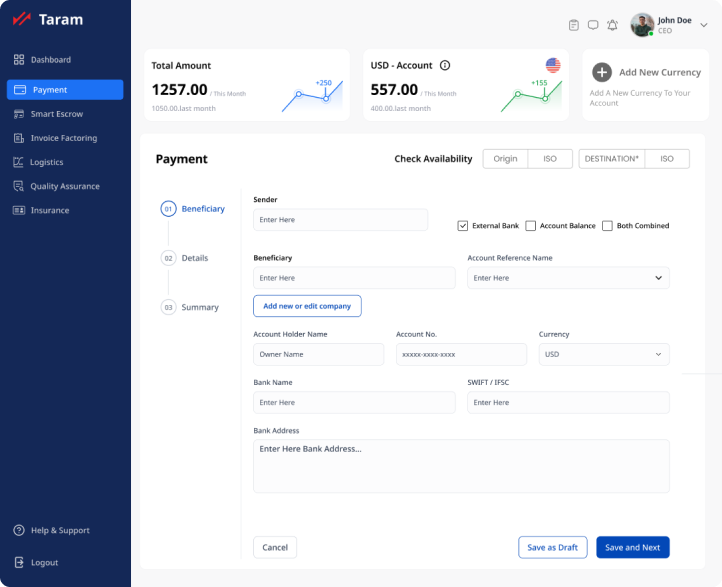The width and height of the screenshot is (722, 587).
Task: Tick the Both Combined checkbox
Action: 607,226
